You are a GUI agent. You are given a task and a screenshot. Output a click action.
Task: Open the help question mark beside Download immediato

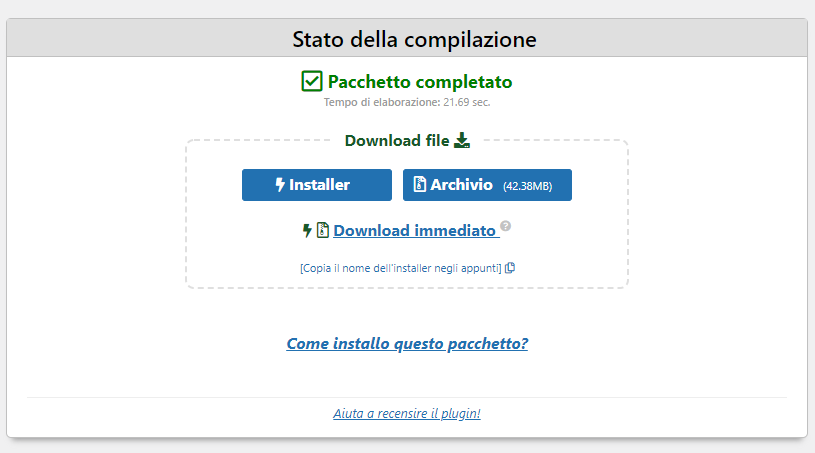click(x=505, y=226)
